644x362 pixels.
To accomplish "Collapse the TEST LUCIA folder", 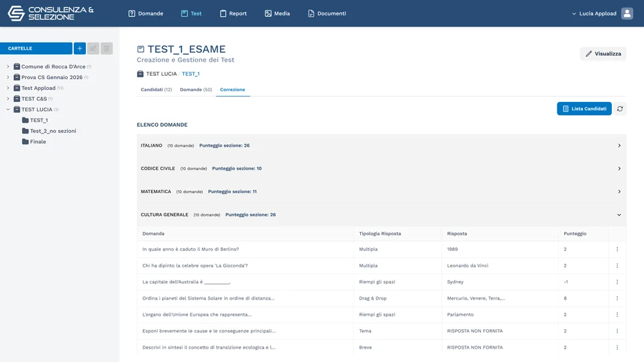I will pyautogui.click(x=8, y=109).
